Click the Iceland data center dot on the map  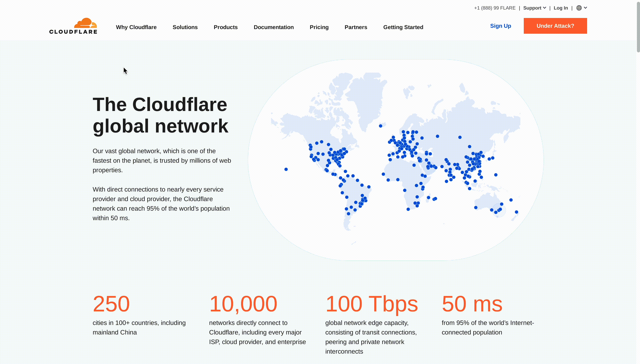click(x=380, y=126)
